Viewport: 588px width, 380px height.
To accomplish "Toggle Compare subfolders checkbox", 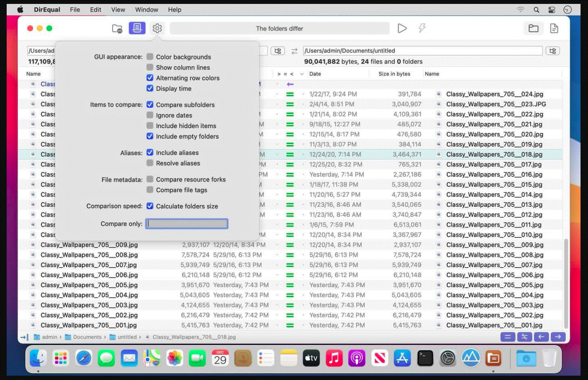I will pyautogui.click(x=150, y=105).
